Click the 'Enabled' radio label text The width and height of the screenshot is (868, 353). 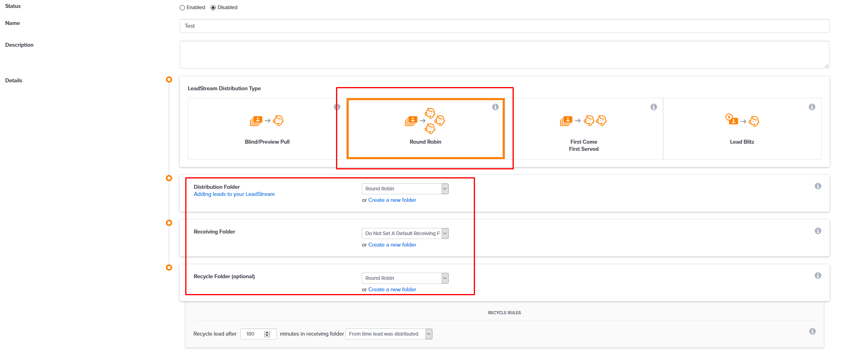196,8
